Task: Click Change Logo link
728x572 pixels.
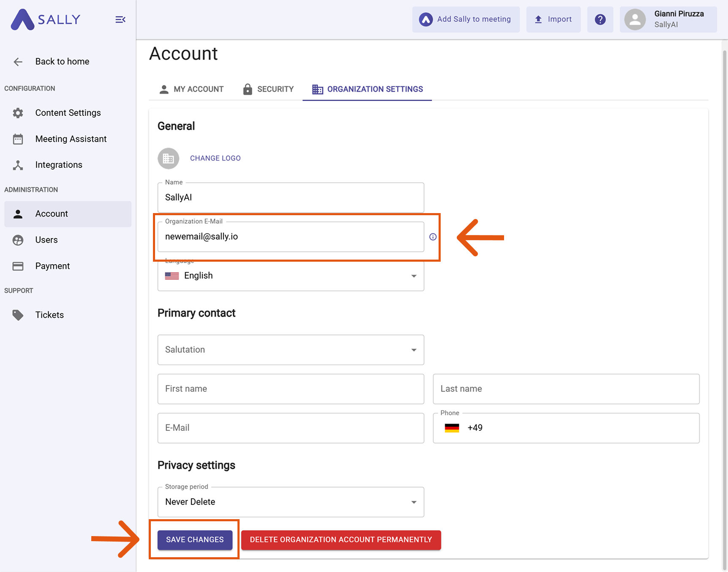Action: [215, 158]
